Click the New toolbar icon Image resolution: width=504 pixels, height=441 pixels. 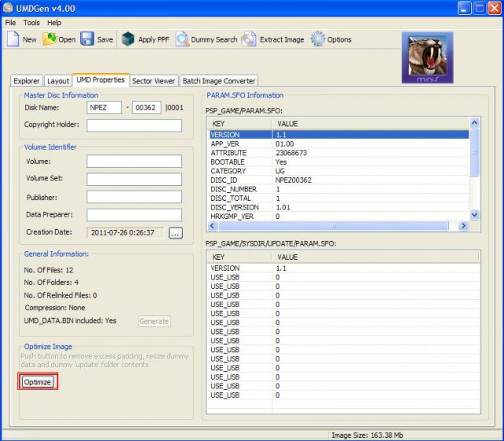coord(13,39)
